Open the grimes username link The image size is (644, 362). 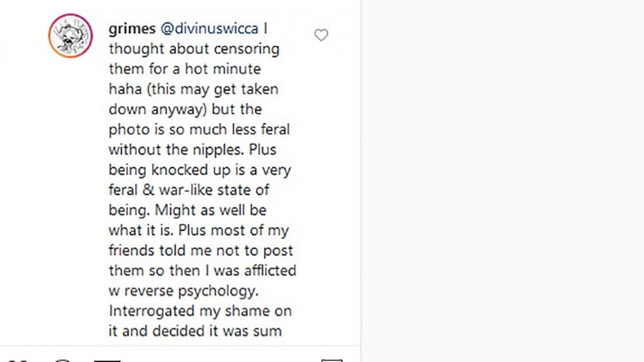click(130, 29)
